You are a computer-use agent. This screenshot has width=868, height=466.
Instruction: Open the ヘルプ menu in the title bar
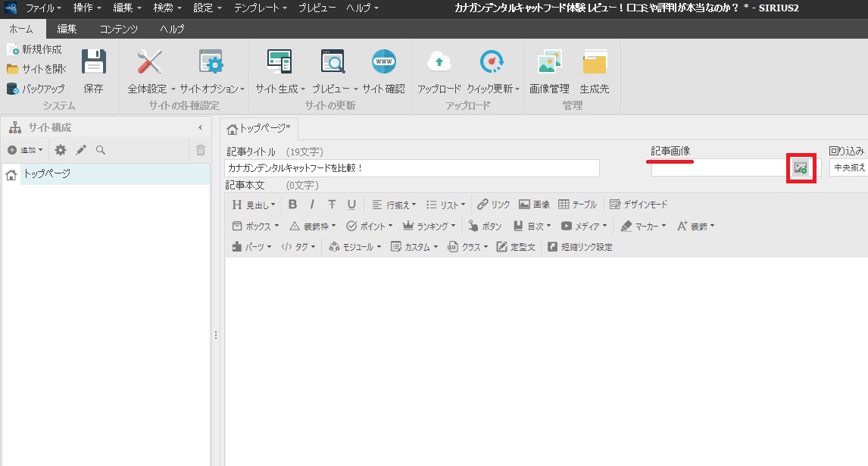pos(363,8)
